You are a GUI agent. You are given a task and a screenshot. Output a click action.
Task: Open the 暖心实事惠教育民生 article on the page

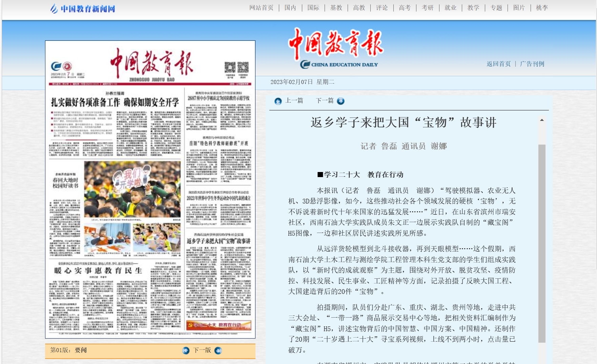point(98,271)
